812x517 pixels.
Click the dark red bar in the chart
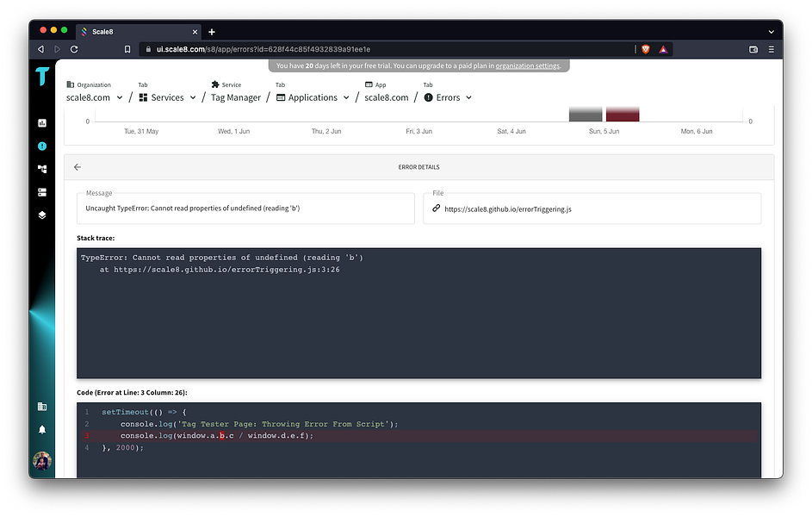tap(623, 114)
